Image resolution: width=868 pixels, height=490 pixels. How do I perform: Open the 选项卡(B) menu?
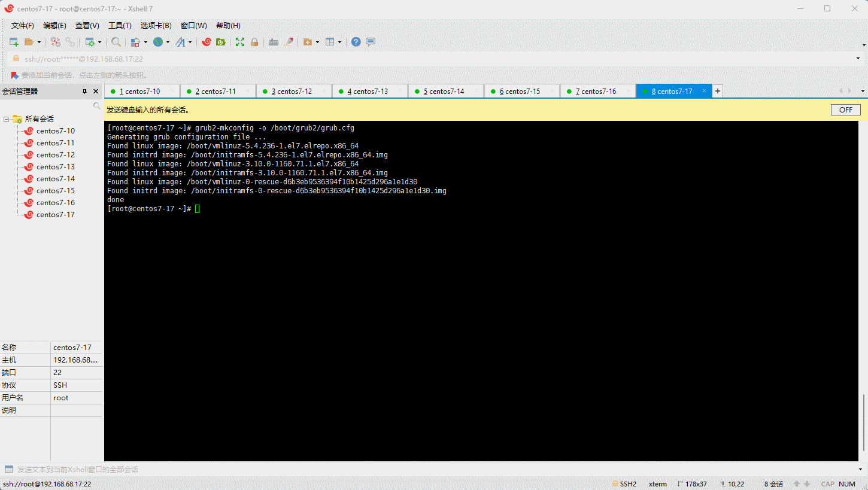(x=156, y=26)
